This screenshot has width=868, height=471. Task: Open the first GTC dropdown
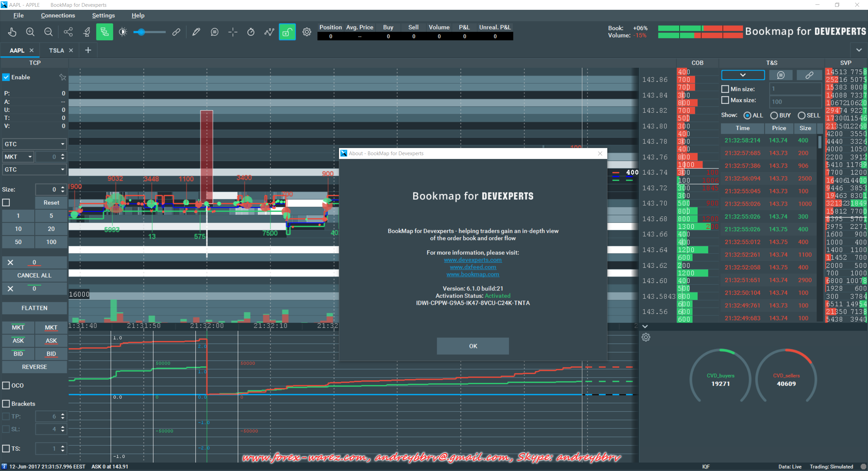34,144
